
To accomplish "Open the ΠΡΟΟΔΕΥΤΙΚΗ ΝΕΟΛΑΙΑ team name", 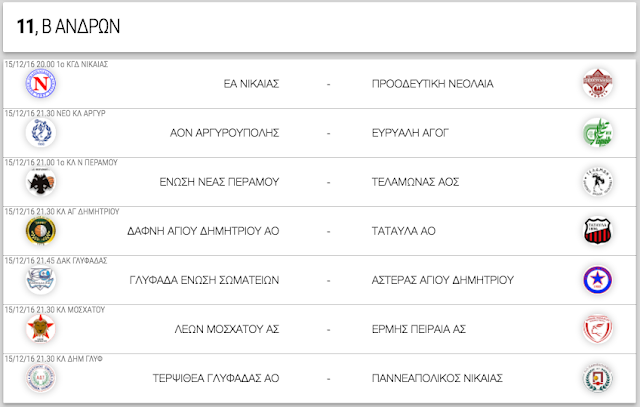I will pyautogui.click(x=433, y=84).
